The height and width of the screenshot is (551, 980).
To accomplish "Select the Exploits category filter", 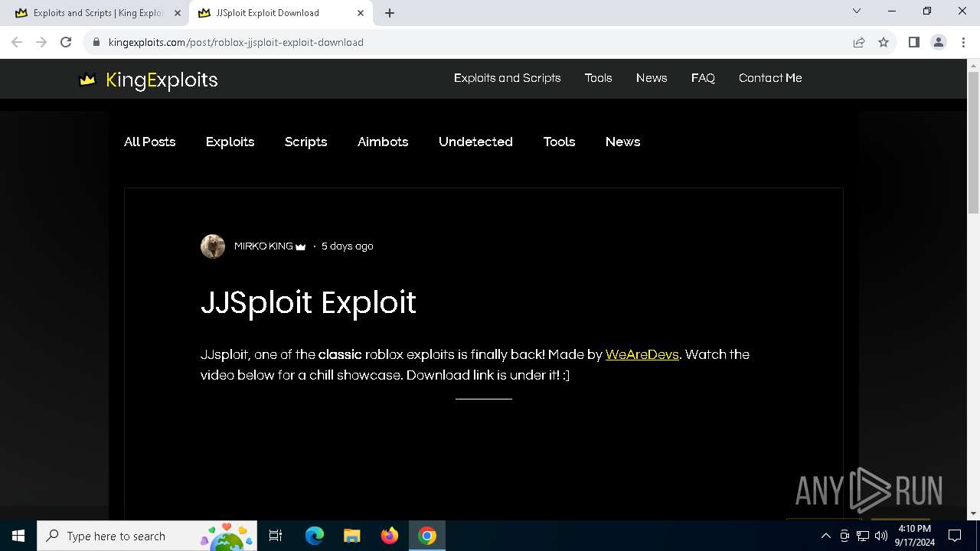I will [x=230, y=142].
